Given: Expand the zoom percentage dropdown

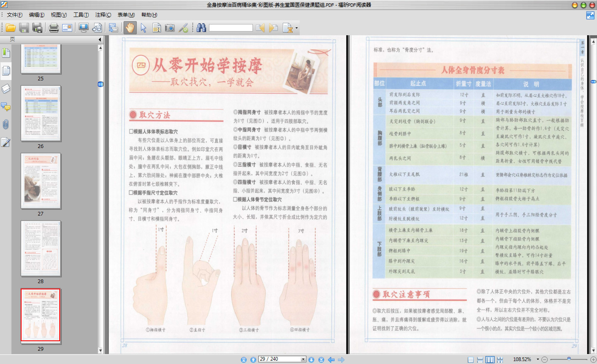Looking at the screenshot, I should (x=538, y=359).
